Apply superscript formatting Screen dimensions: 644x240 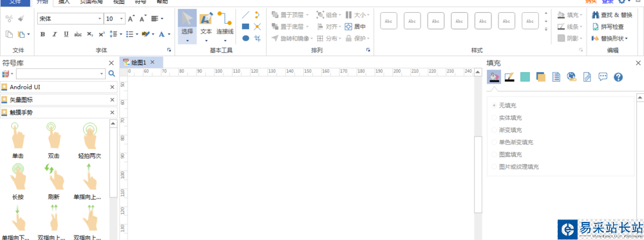click(x=102, y=35)
